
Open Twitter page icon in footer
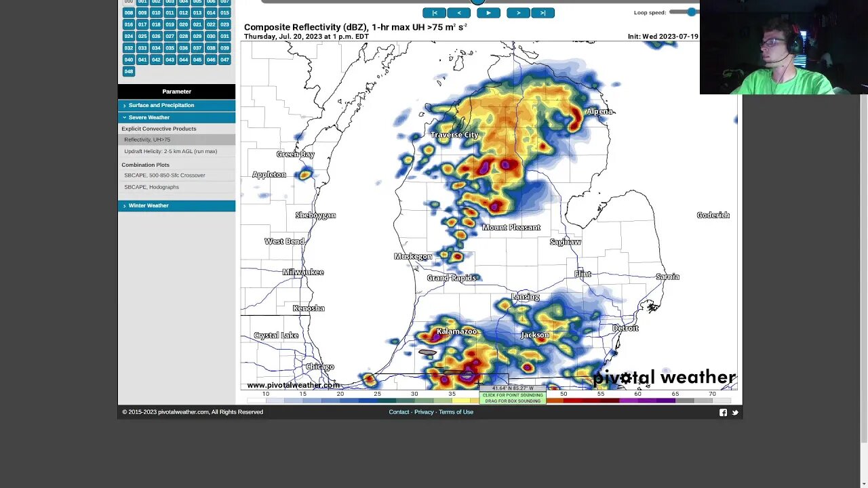pos(734,412)
